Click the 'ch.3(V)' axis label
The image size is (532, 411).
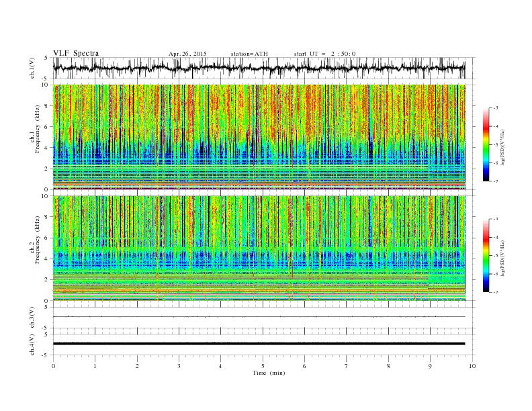pos(32,318)
